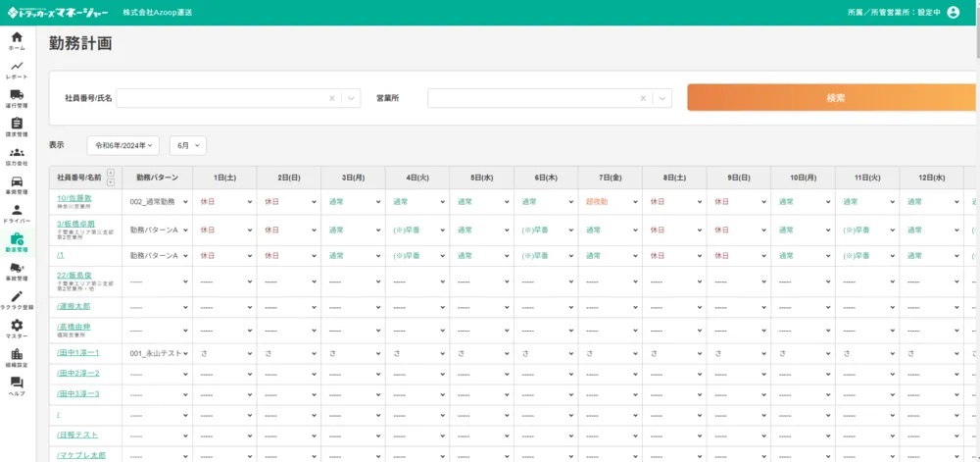Open employee link /田中2淳一2
Viewport: 980px width, 462px height.
pos(78,373)
